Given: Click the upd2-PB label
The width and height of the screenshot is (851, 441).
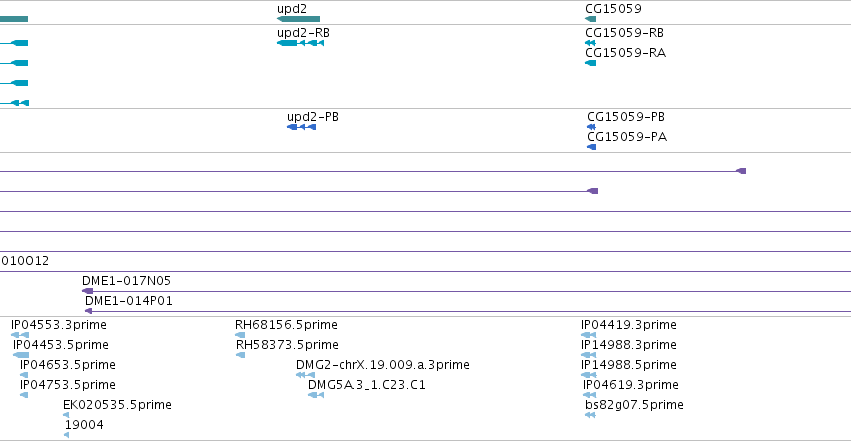Looking at the screenshot, I should (313, 117).
